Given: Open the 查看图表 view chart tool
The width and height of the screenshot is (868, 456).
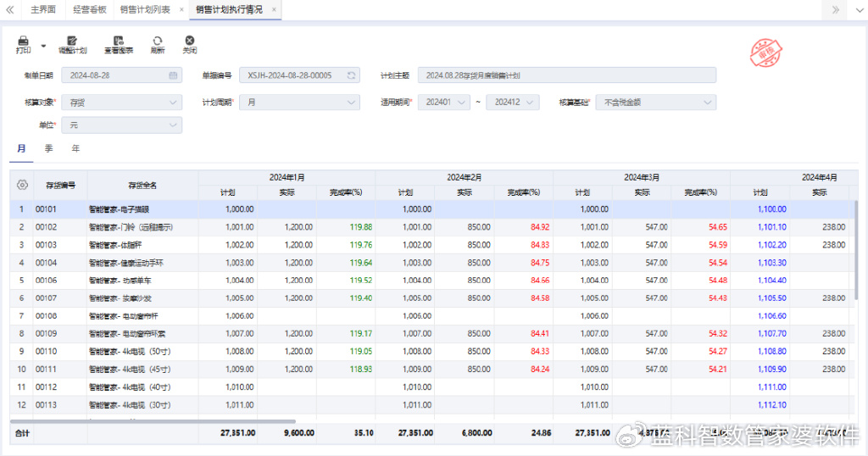Looking at the screenshot, I should [119, 41].
